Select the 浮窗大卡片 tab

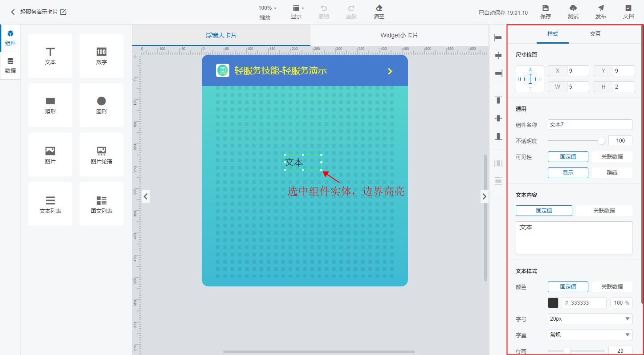(221, 35)
